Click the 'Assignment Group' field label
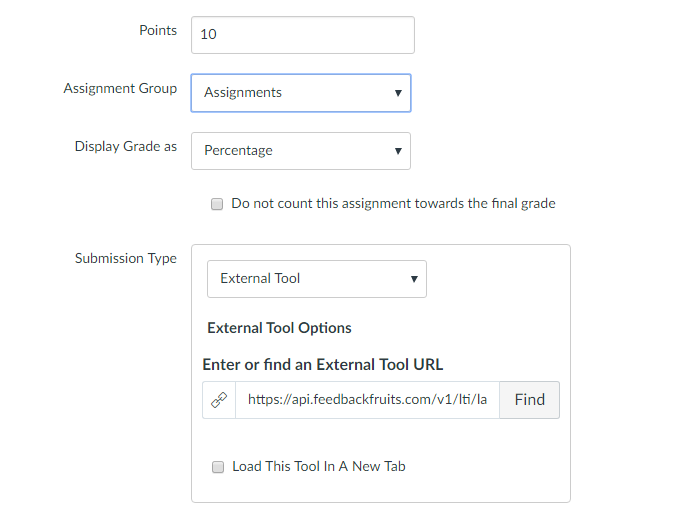 click(x=120, y=88)
